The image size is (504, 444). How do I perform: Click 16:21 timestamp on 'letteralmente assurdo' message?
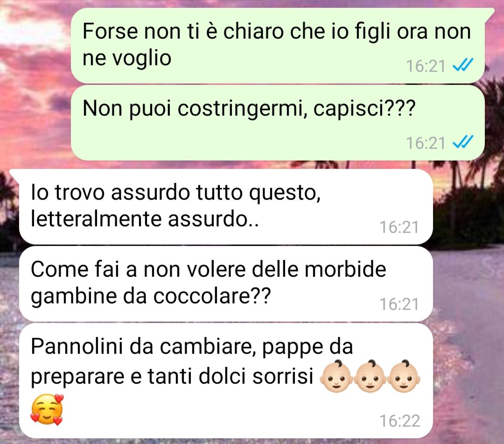tap(399, 227)
